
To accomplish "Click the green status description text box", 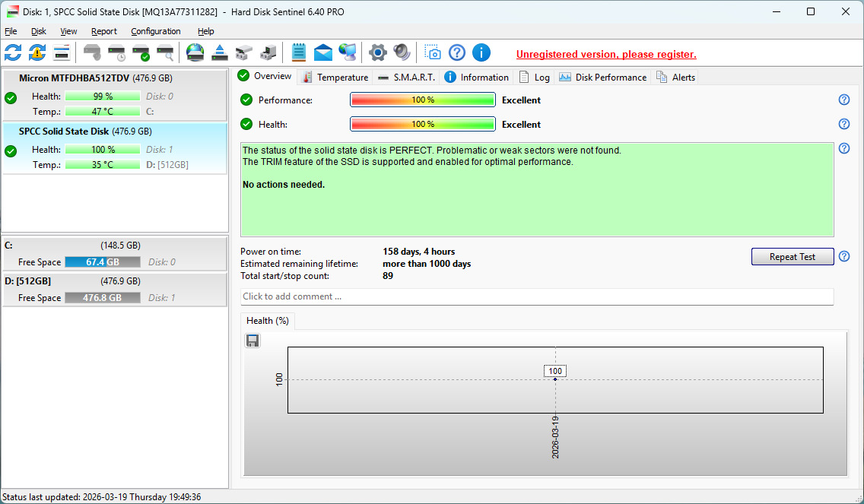I will [537, 189].
